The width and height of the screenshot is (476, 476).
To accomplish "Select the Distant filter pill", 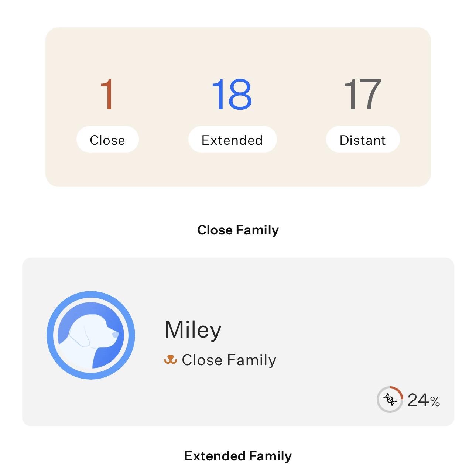I will click(363, 140).
